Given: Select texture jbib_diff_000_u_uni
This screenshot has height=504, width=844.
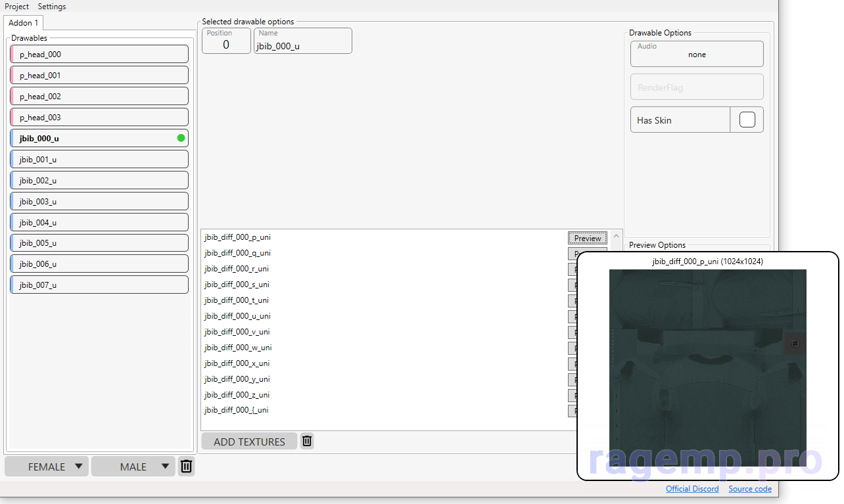Looking at the screenshot, I should tap(237, 316).
